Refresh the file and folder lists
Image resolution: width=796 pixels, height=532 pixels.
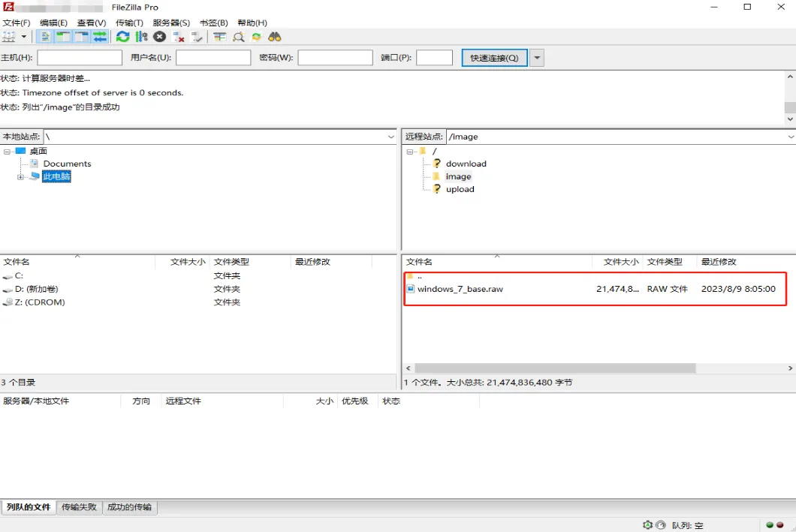click(122, 37)
